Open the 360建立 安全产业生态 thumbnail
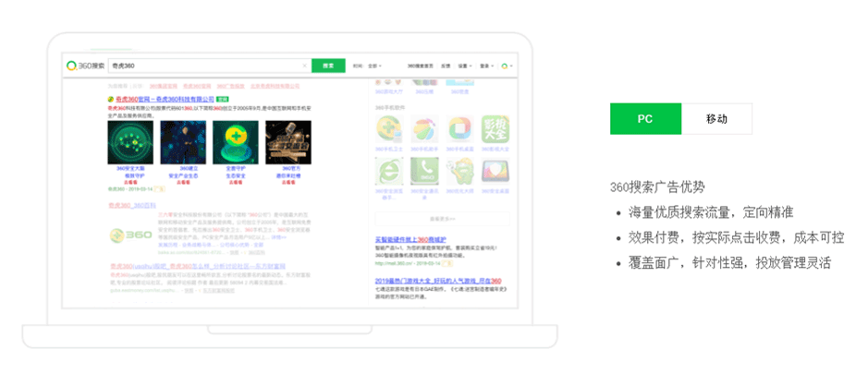This screenshot has height=385, width=868. 183,143
